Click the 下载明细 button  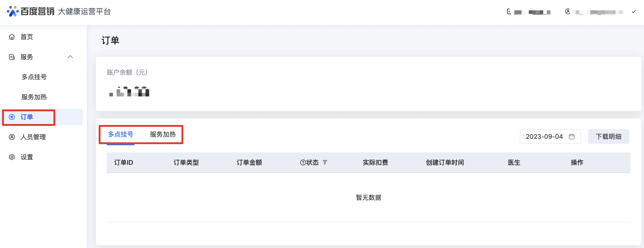[x=608, y=137]
